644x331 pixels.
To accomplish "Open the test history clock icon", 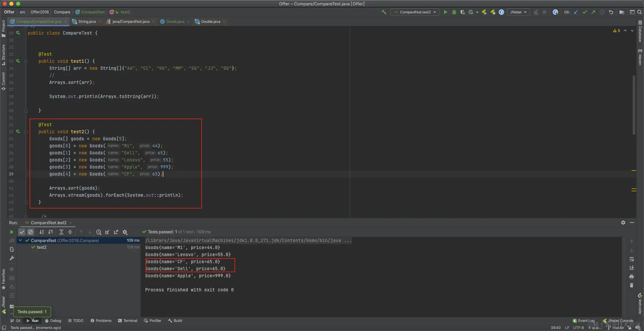I will click(x=99, y=232).
